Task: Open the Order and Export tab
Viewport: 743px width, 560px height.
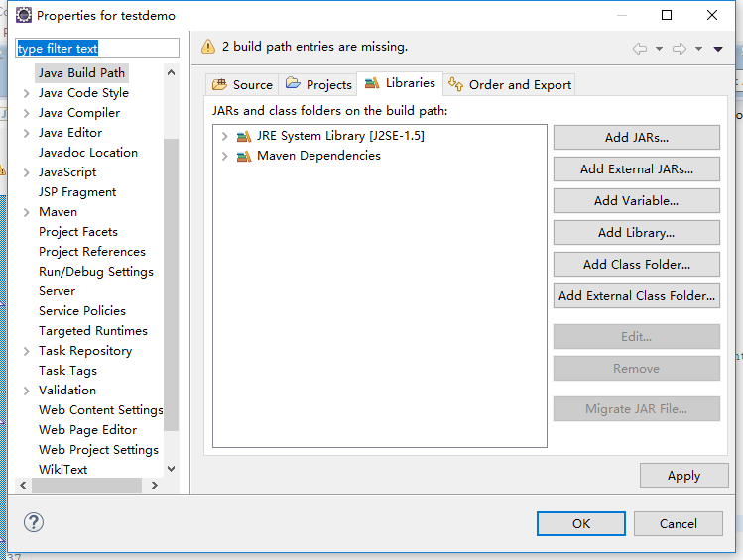Action: click(510, 84)
